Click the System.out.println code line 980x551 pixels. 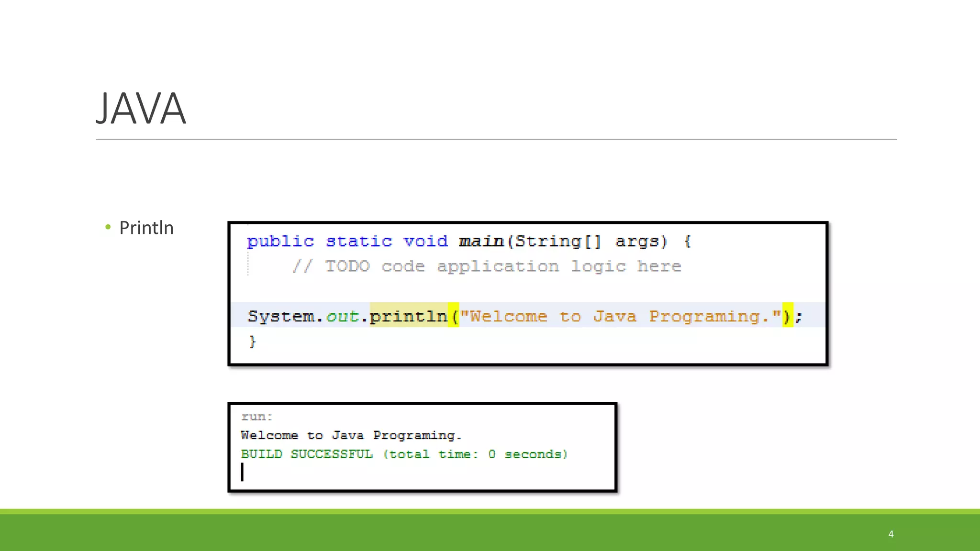[x=525, y=316]
